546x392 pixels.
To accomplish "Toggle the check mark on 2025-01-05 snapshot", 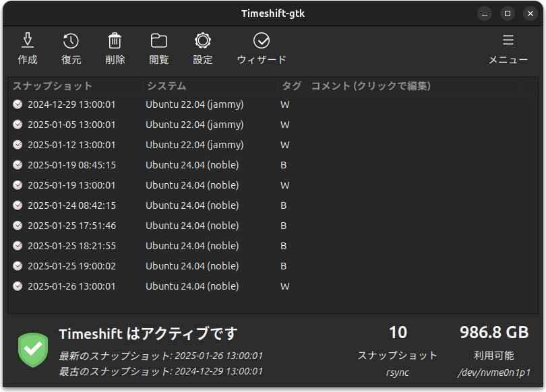I will 16,124.
